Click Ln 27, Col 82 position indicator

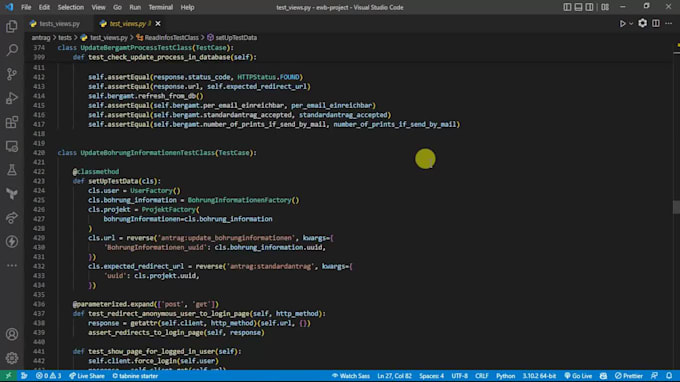pyautogui.click(x=394, y=376)
